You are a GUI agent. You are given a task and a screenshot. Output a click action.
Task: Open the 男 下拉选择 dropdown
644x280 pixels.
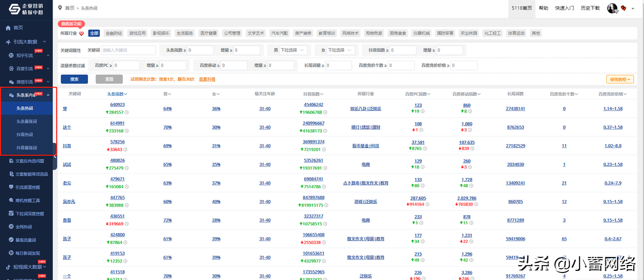coord(294,50)
